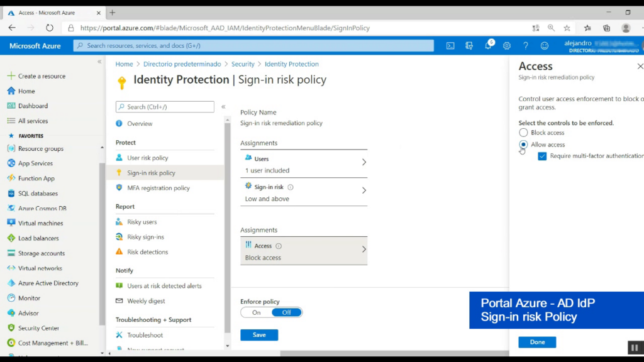Focus the global Azure search box

(253, 45)
